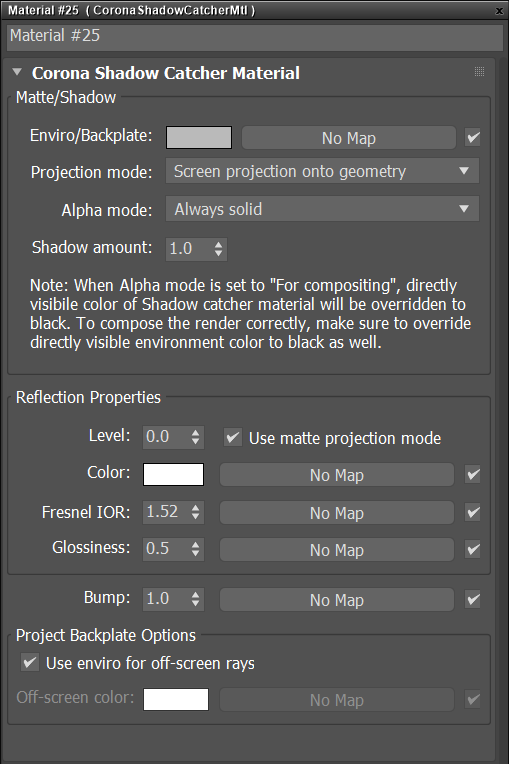This screenshot has width=509, height=764.
Task: Click the Bump No Map button
Action: tap(337, 600)
